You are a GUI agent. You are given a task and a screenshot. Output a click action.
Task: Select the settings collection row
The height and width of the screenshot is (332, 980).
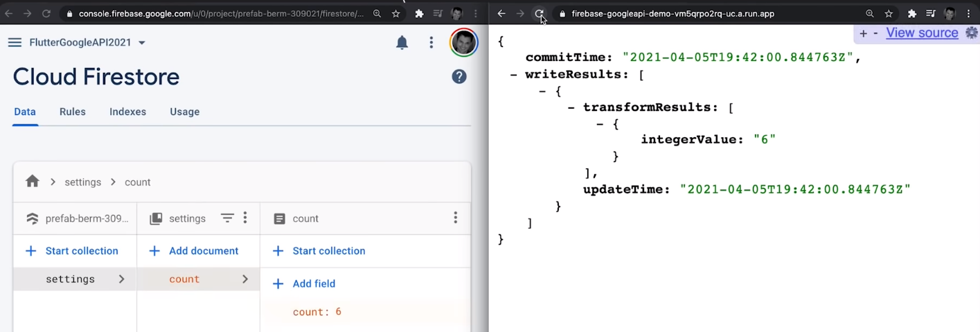pyautogui.click(x=75, y=279)
